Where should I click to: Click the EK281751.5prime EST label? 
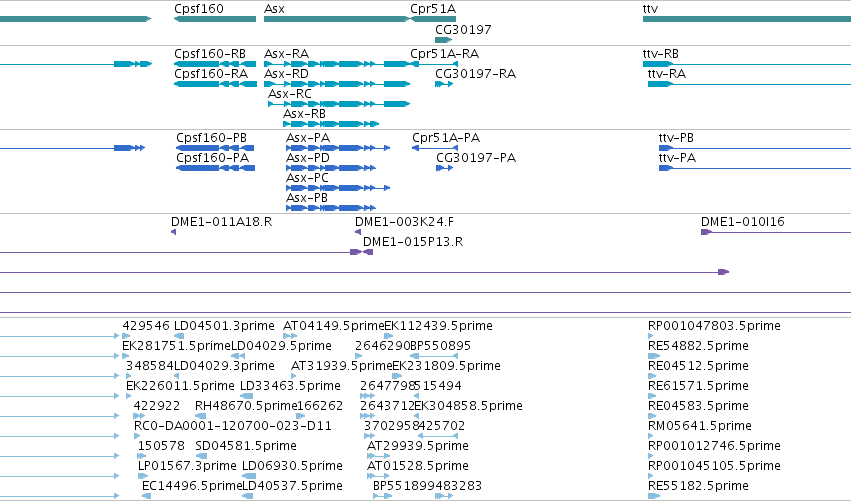[x=176, y=346]
